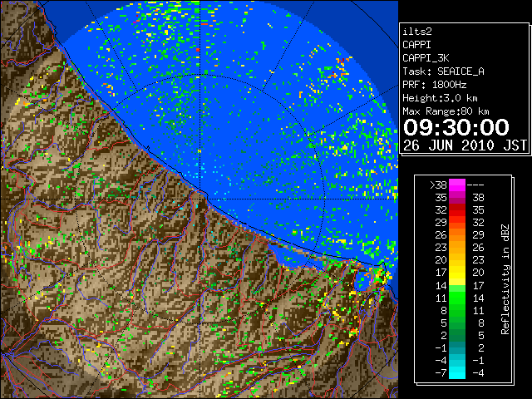Screen dimensions: 532x399
Task: Click the 'Max Range:80 km' line
Action: 446,111
